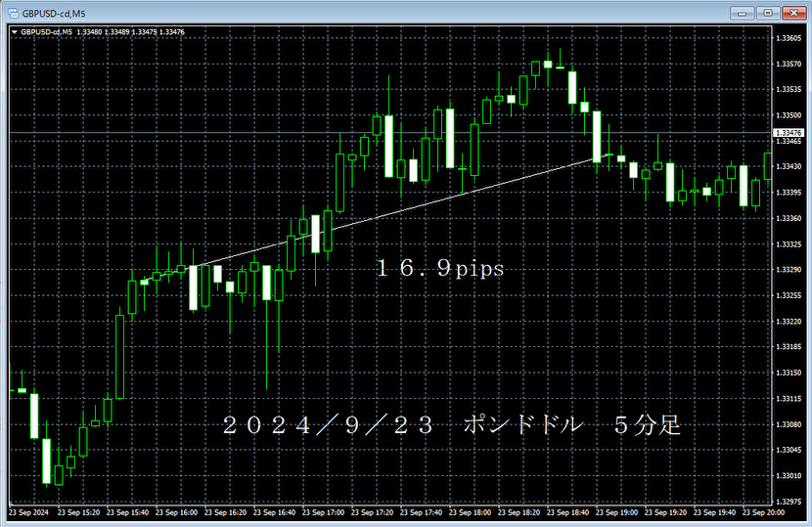The width and height of the screenshot is (812, 527).
Task: Click the price scale value 1.32975
Action: pyautogui.click(x=789, y=502)
